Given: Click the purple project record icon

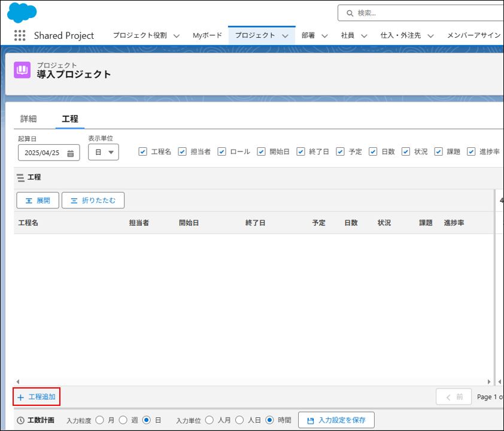Looking at the screenshot, I should (x=22, y=70).
